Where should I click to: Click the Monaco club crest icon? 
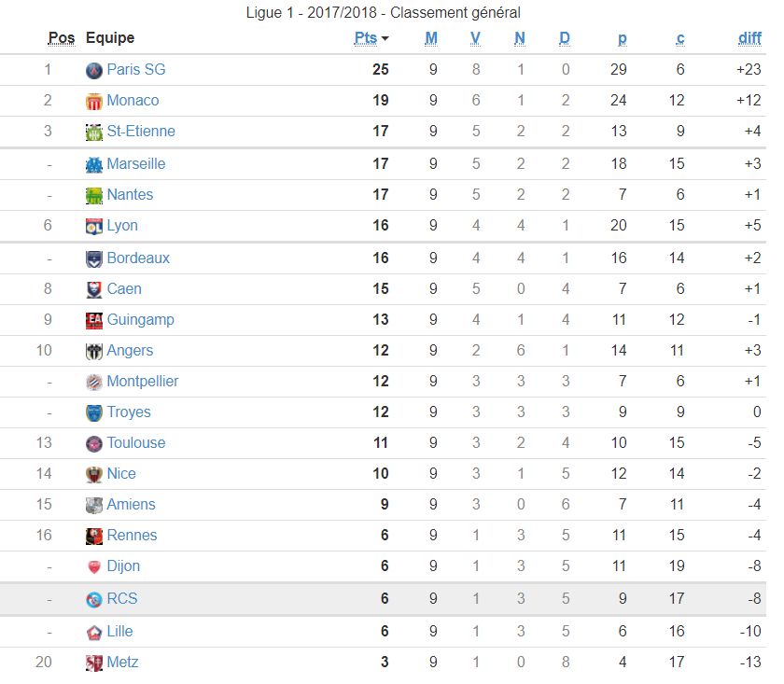click(93, 101)
